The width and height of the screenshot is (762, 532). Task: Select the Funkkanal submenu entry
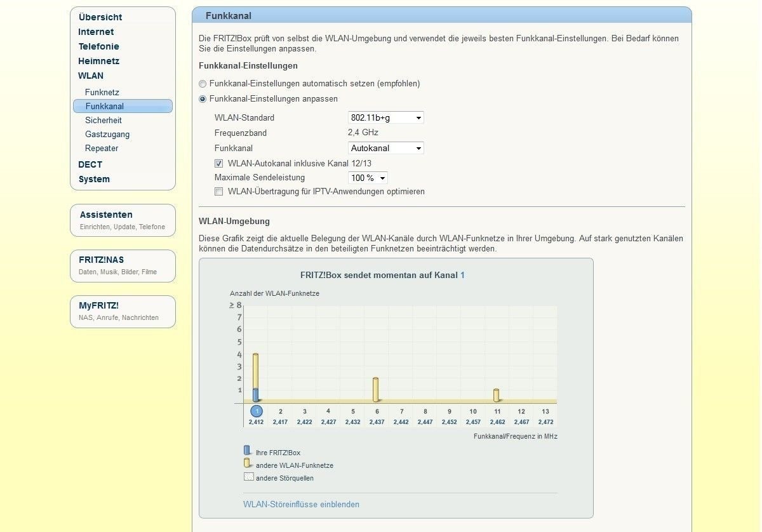click(123, 106)
